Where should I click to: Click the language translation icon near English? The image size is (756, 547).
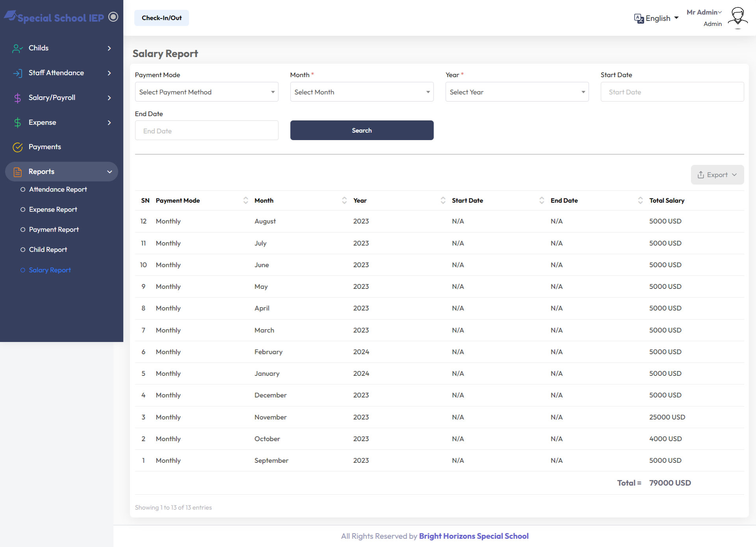(x=639, y=18)
